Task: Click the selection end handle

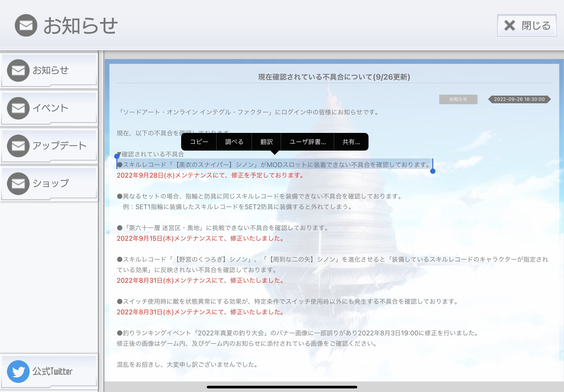Action: point(433,171)
